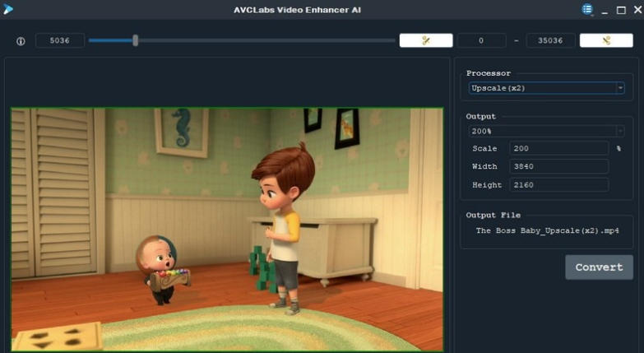The width and height of the screenshot is (644, 353).
Task: Click the Height label
Action: 487,185
